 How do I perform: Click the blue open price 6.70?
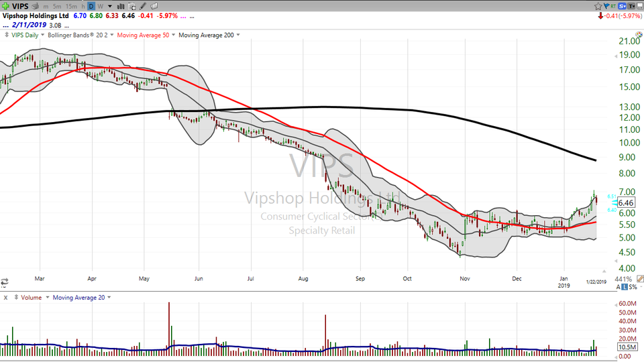pyautogui.click(x=80, y=15)
